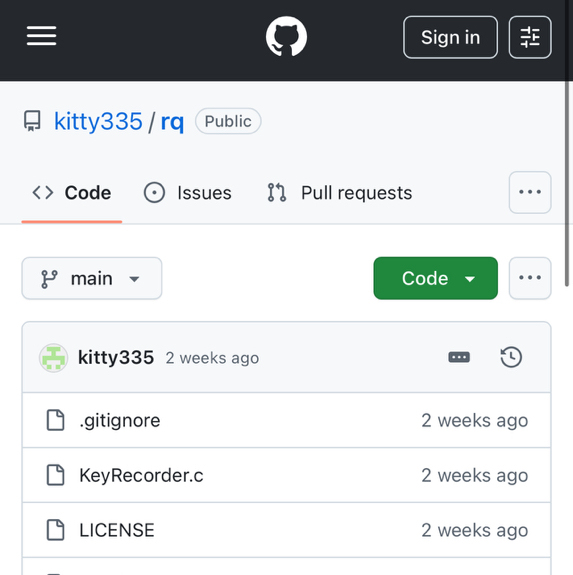573x575 pixels.
Task: Open the main branch dropdown
Action: point(92,278)
